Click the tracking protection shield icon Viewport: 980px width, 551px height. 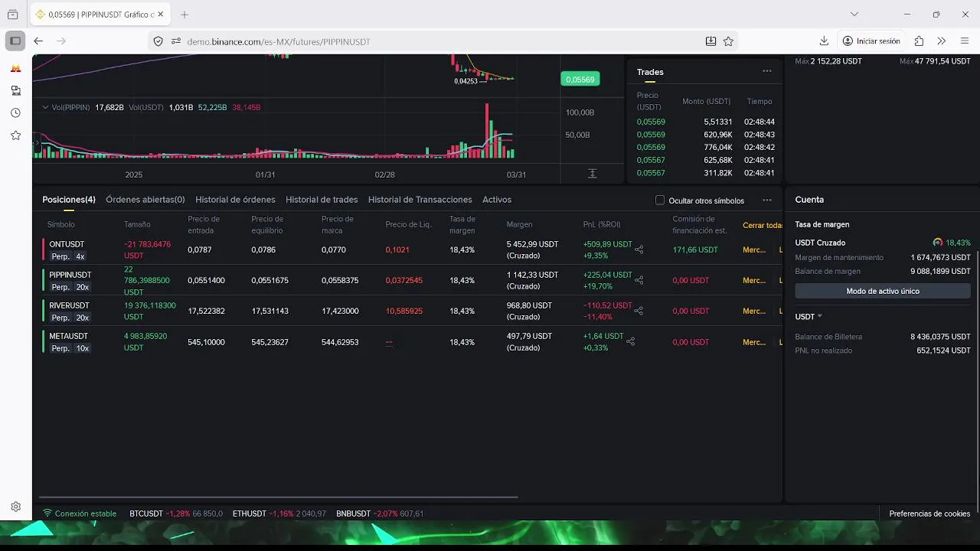click(158, 41)
